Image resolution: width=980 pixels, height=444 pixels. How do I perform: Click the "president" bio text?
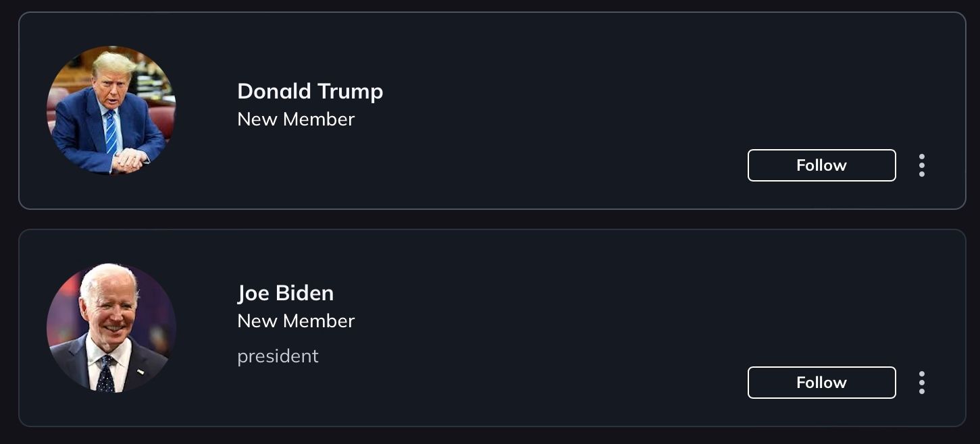point(278,356)
